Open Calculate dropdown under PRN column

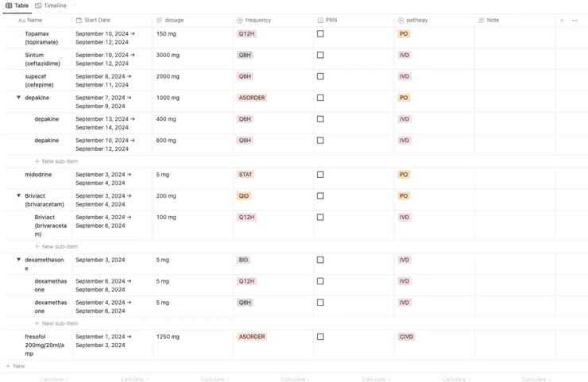(376, 380)
